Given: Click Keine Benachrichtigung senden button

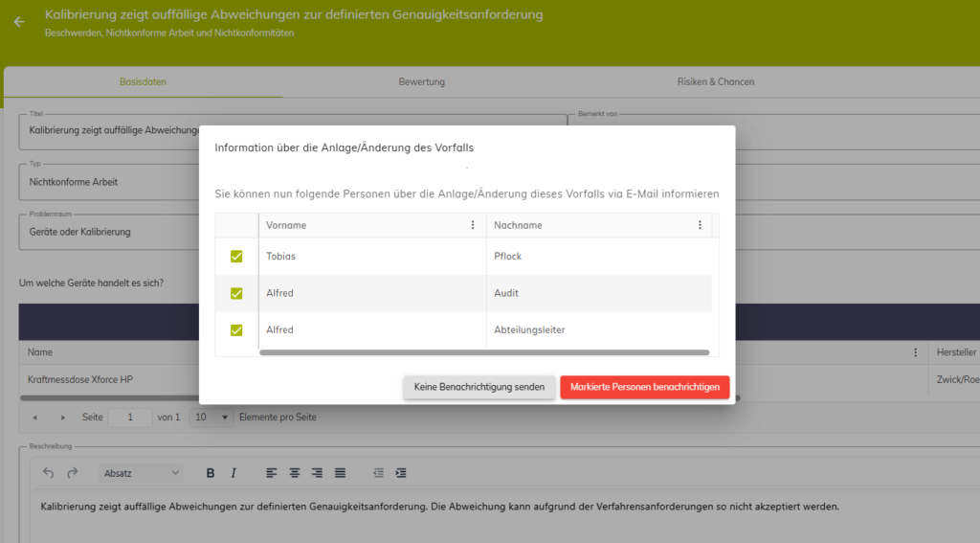Looking at the screenshot, I should pos(479,387).
